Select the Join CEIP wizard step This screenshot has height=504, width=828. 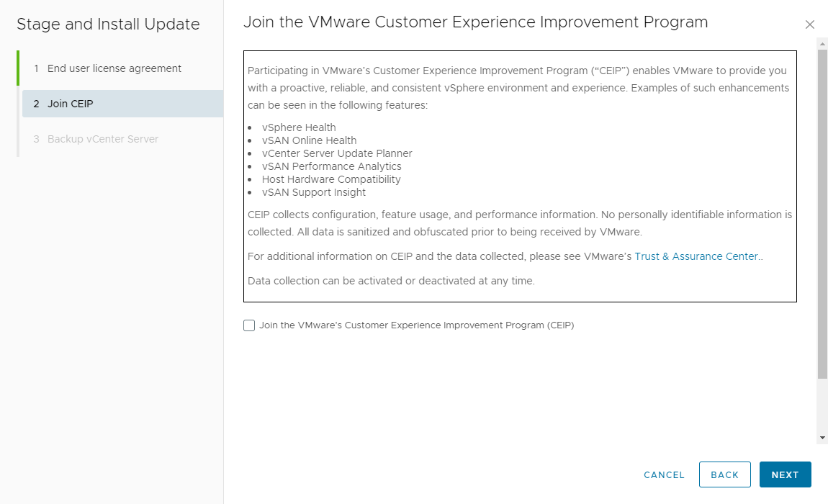71,104
